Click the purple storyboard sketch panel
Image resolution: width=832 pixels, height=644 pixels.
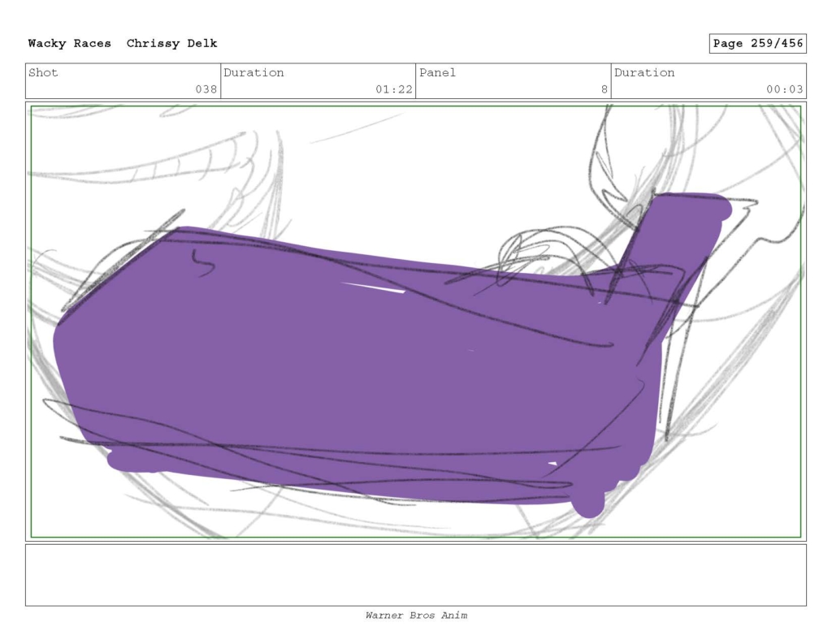tap(416, 322)
